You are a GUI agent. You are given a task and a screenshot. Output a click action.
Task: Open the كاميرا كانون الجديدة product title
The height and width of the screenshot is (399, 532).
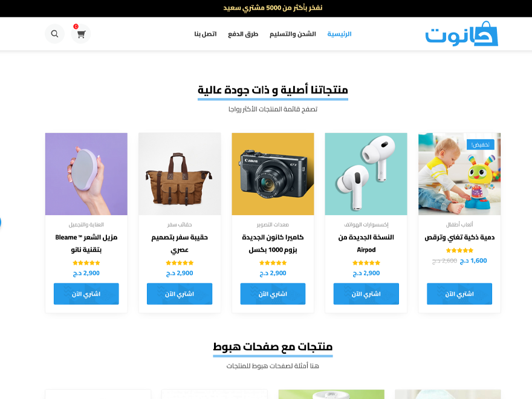(x=273, y=244)
